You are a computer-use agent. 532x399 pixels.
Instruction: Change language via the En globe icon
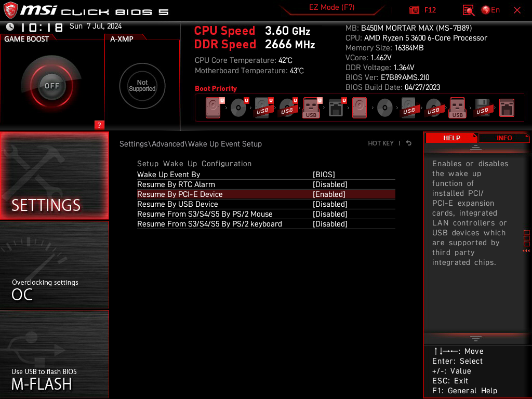pyautogui.click(x=490, y=10)
